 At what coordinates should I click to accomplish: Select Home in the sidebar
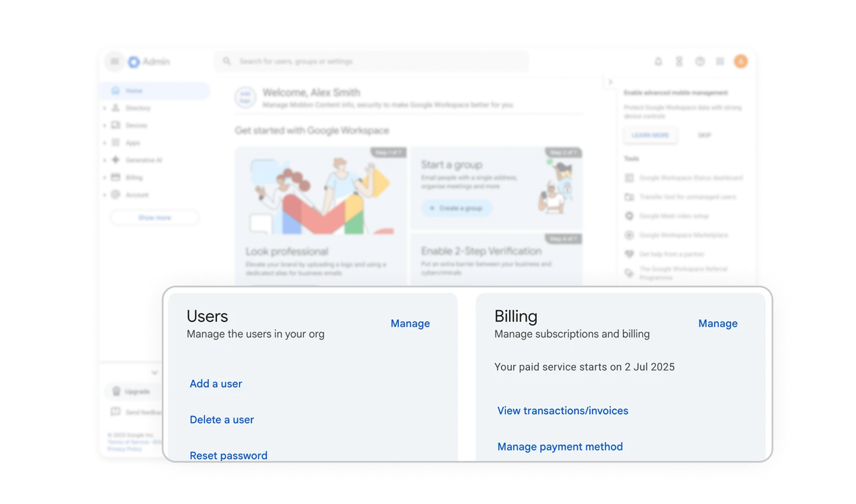click(155, 90)
